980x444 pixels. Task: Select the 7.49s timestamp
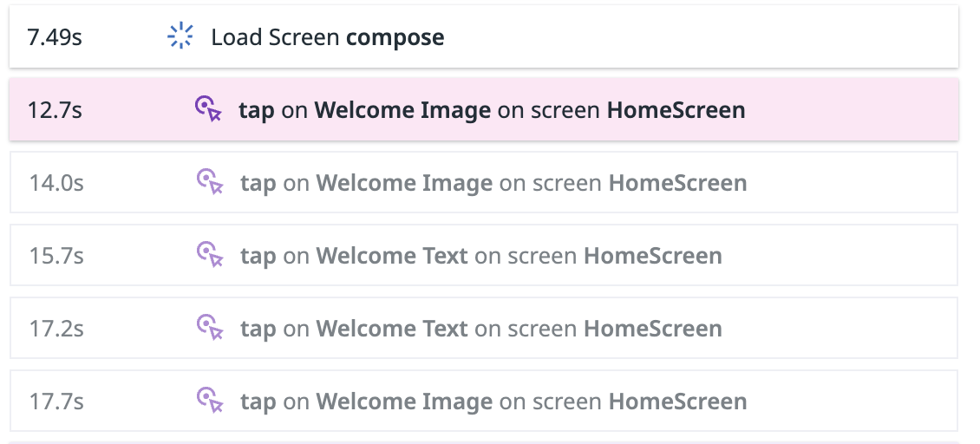pyautogui.click(x=55, y=37)
